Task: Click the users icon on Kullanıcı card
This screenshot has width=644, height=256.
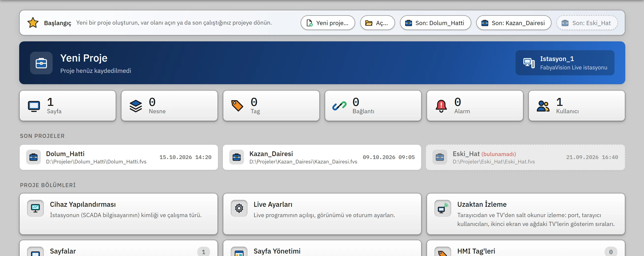Action: click(543, 106)
